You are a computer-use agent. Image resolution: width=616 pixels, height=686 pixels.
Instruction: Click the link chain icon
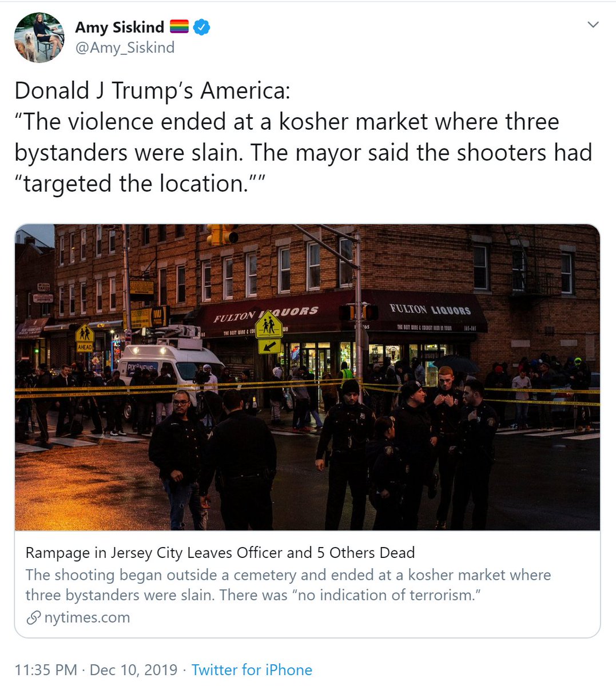(34, 617)
